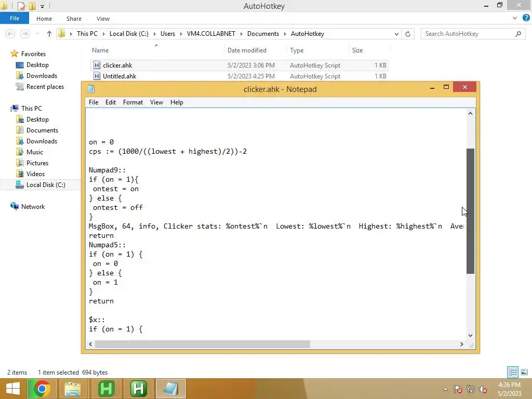Expand the ribbon with the chevron
The image size is (532, 399).
[x=515, y=18]
